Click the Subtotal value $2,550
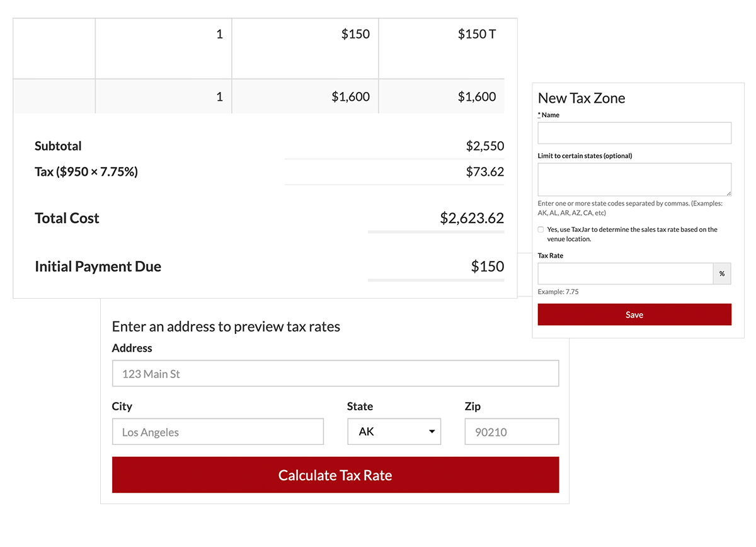Viewport: 756px width, 547px height. coord(485,146)
